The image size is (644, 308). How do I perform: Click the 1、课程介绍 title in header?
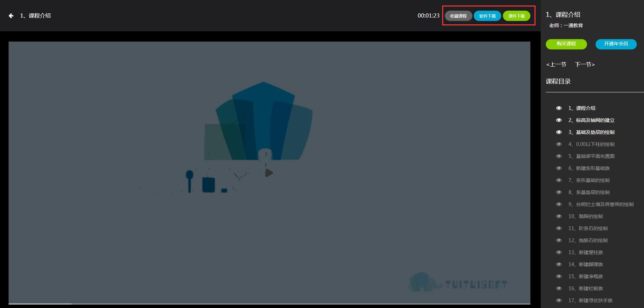(x=35, y=16)
